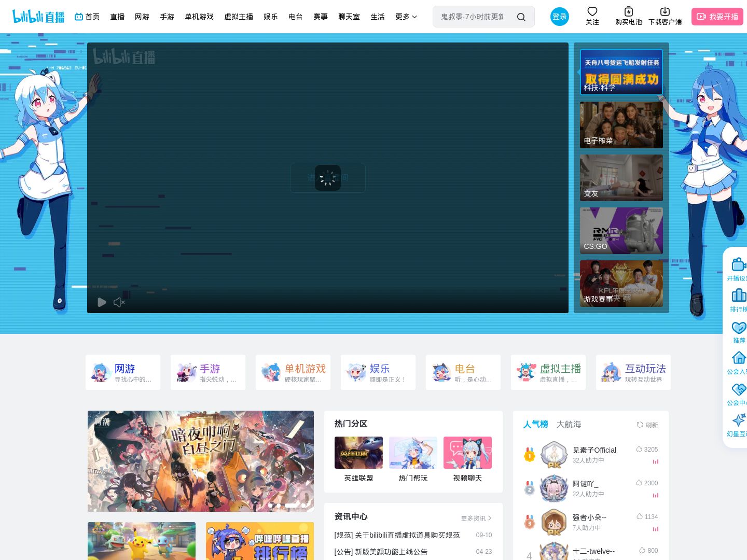Open the 电台 category card

463,372
